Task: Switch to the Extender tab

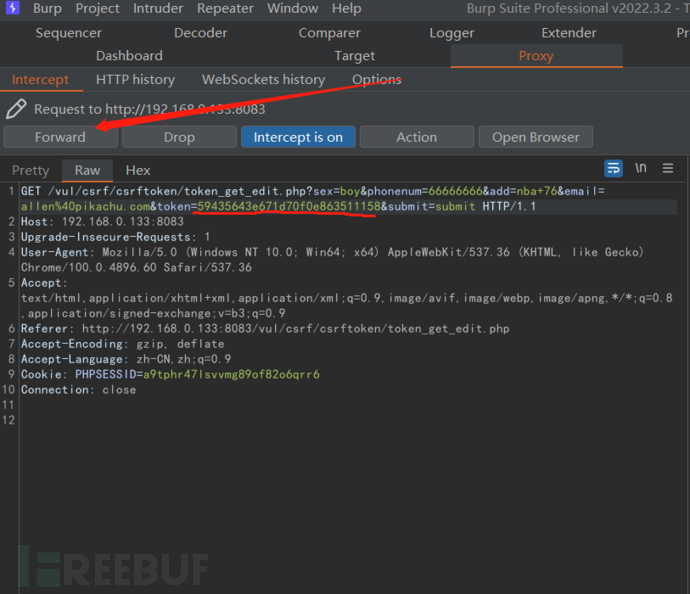Action: [569, 33]
